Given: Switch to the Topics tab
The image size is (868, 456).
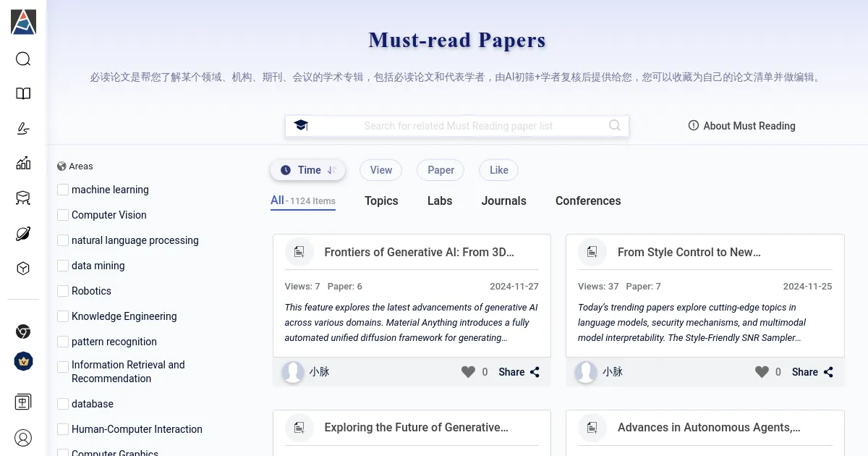Looking at the screenshot, I should 381,201.
